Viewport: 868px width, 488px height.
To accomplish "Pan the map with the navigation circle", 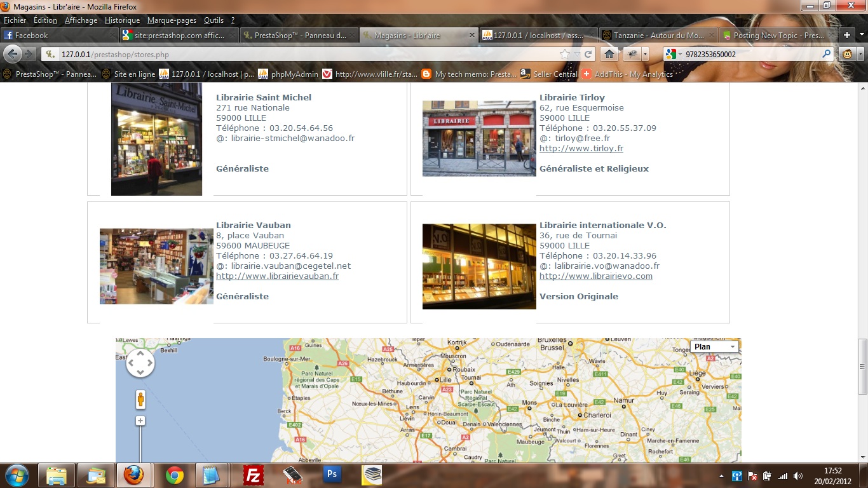I will 140,363.
